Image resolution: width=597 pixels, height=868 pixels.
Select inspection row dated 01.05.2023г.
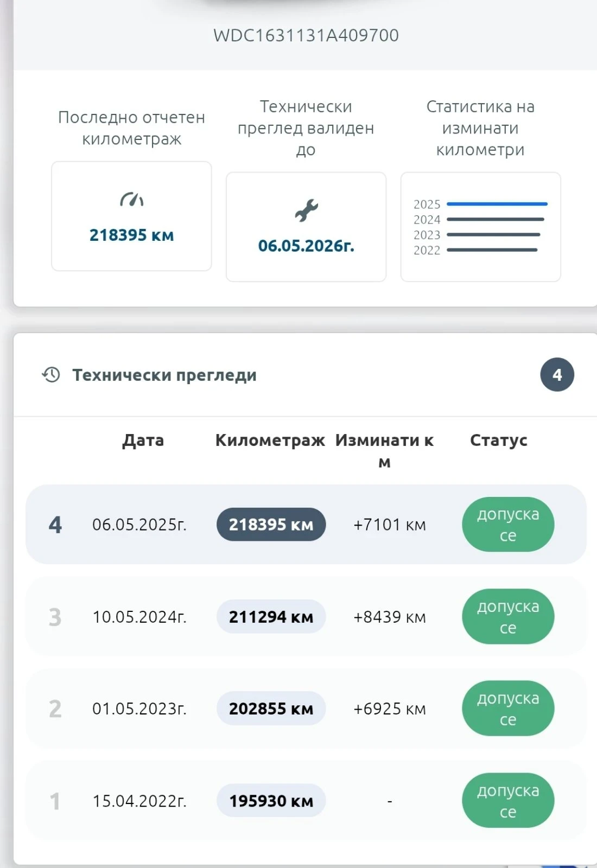306,709
